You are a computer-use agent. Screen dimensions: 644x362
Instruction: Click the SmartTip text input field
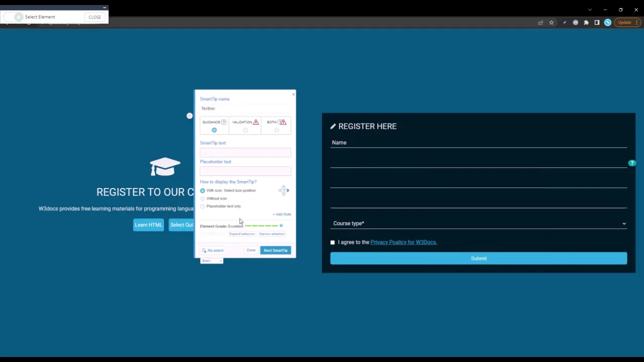pos(245,152)
